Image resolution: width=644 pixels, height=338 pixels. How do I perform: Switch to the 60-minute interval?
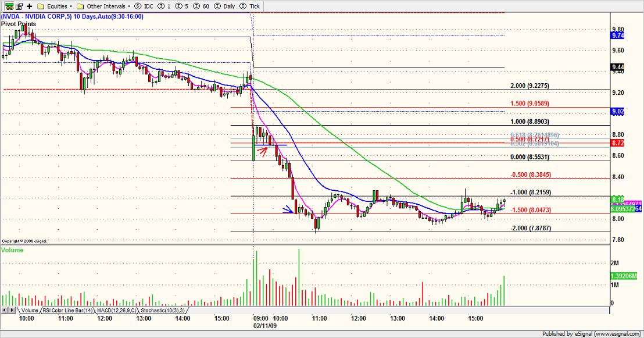click(201, 6)
